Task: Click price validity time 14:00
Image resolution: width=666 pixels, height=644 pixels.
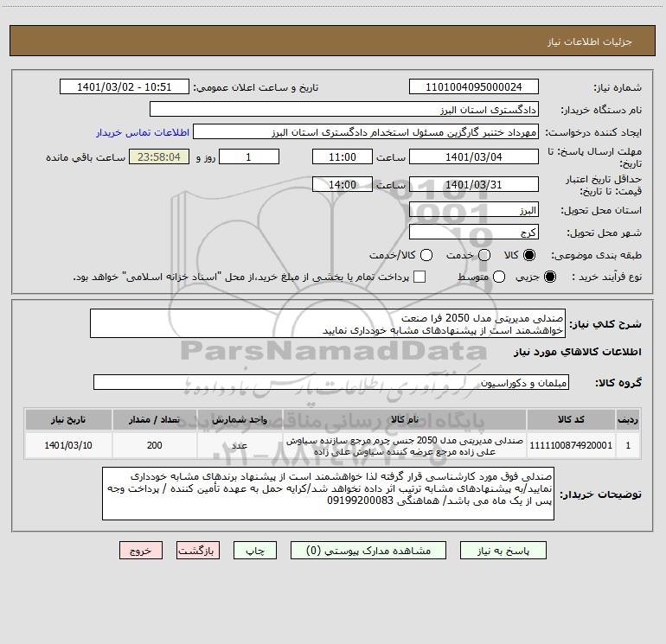Action: 343,184
